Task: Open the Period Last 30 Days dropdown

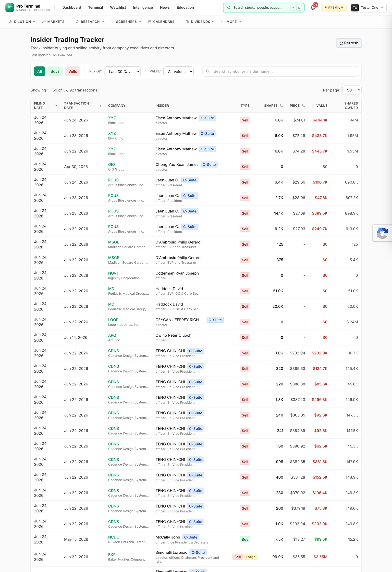Action: [x=122, y=71]
